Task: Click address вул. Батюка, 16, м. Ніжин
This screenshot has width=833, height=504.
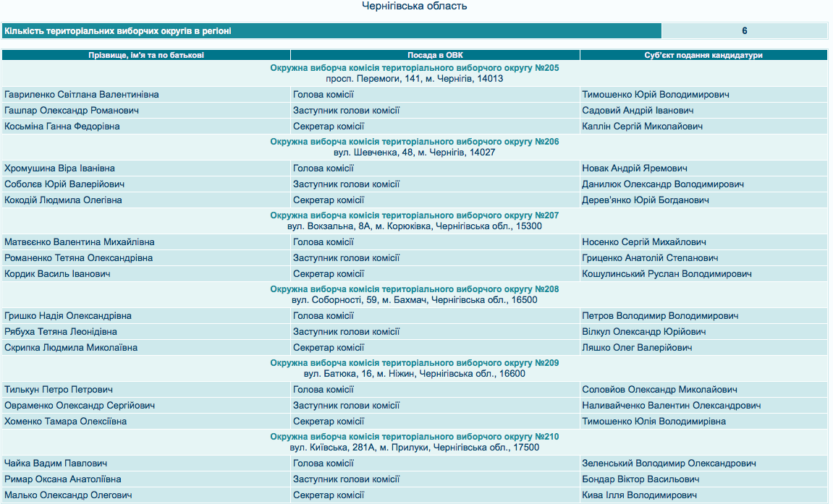Action: coord(414,374)
